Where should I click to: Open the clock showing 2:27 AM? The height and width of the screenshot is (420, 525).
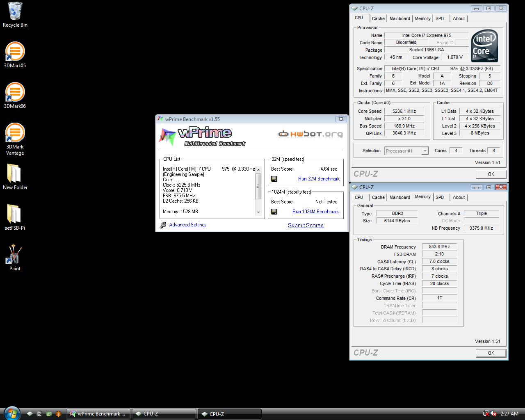coord(509,414)
